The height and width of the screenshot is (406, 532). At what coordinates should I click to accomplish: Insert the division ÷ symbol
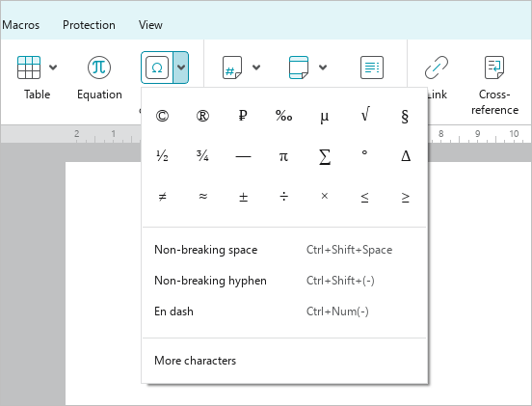pyautogui.click(x=283, y=196)
